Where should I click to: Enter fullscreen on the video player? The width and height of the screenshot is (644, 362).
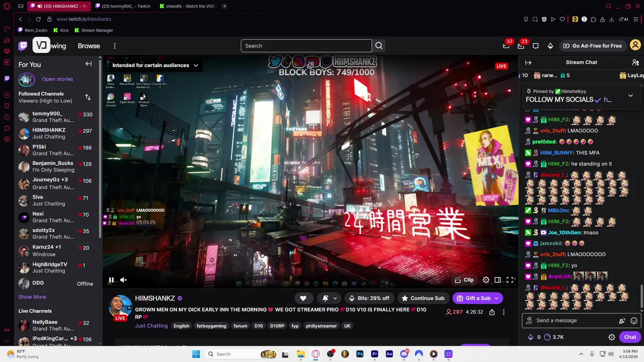[510, 280]
